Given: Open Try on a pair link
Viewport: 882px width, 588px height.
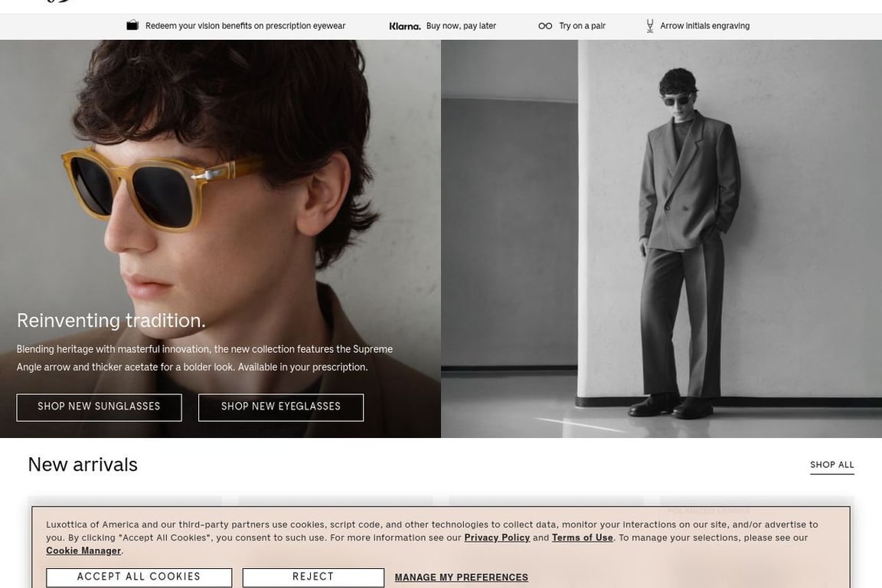Looking at the screenshot, I should 582,26.
